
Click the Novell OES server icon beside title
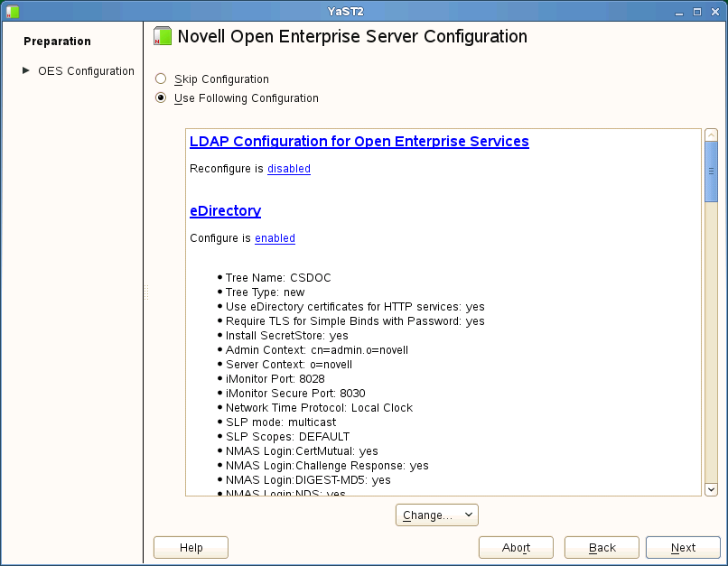tap(163, 36)
